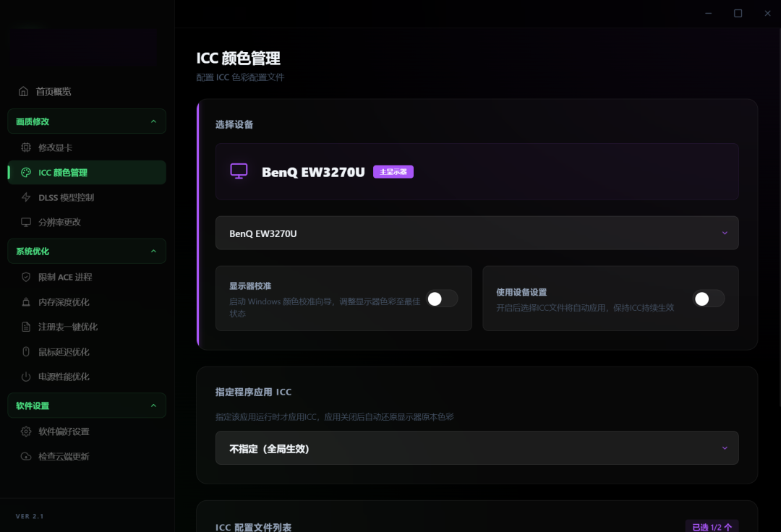The width and height of the screenshot is (781, 532).
Task: Click the 主显示器 badge
Action: pos(393,172)
